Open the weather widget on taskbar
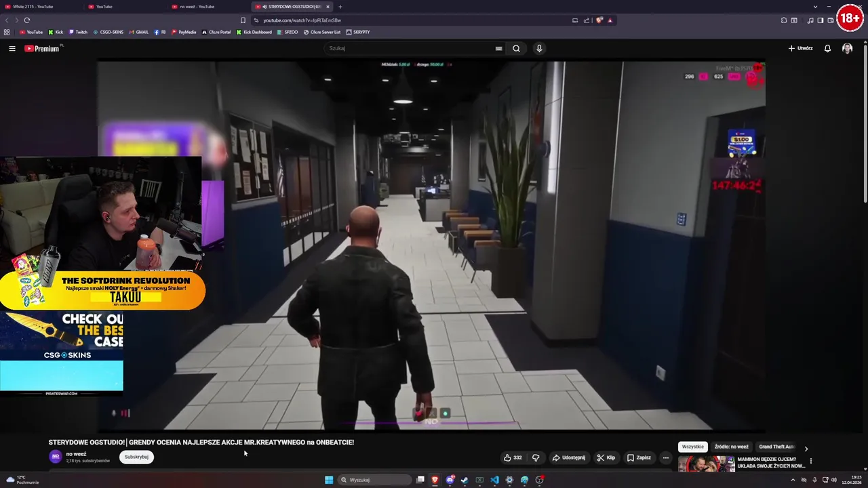Screen dimensions: 868x488 point(22,480)
